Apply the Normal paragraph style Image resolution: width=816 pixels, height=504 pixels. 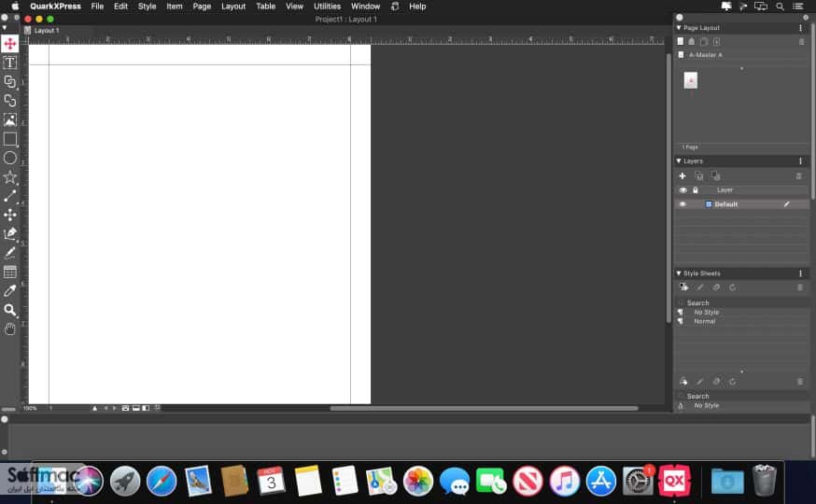[x=705, y=321]
